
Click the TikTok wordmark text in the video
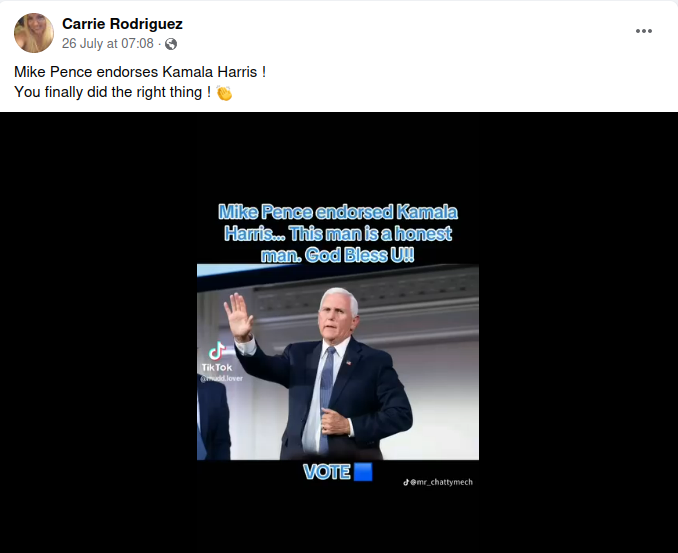pyautogui.click(x=217, y=368)
